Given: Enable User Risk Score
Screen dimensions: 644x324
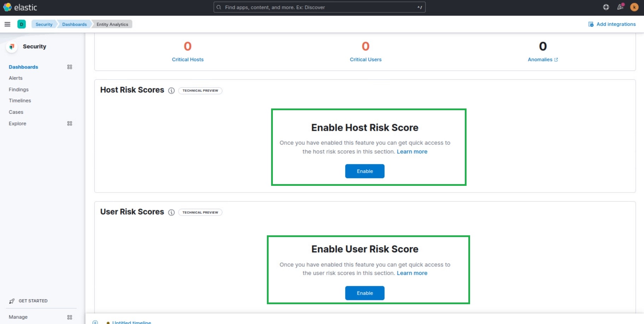Looking at the screenshot, I should (364, 293).
